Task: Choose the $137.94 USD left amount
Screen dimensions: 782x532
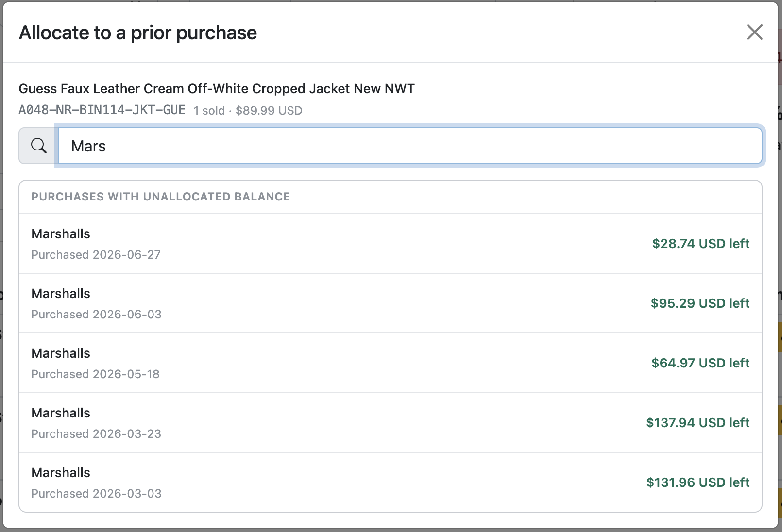Action: tap(697, 423)
